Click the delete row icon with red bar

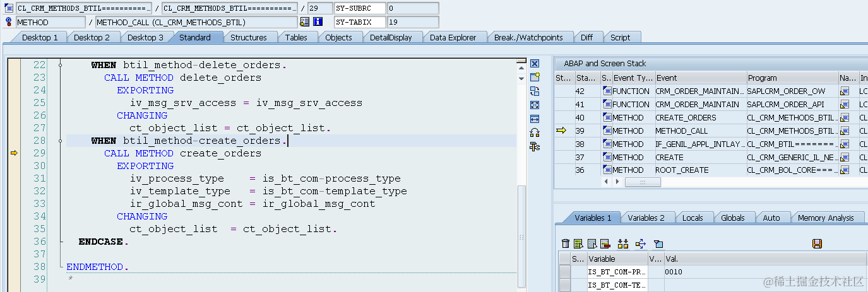pyautogui.click(x=605, y=243)
